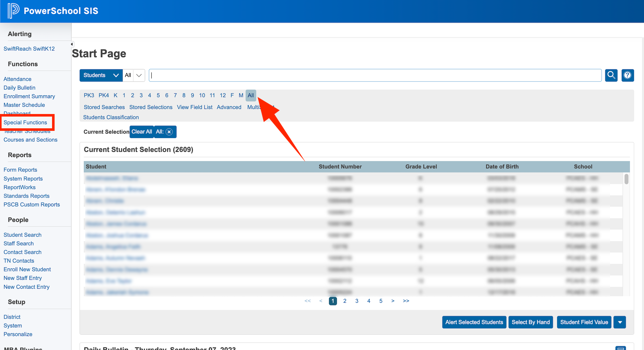Open the Students search category dropdown
Image resolution: width=644 pixels, height=350 pixels.
click(101, 75)
